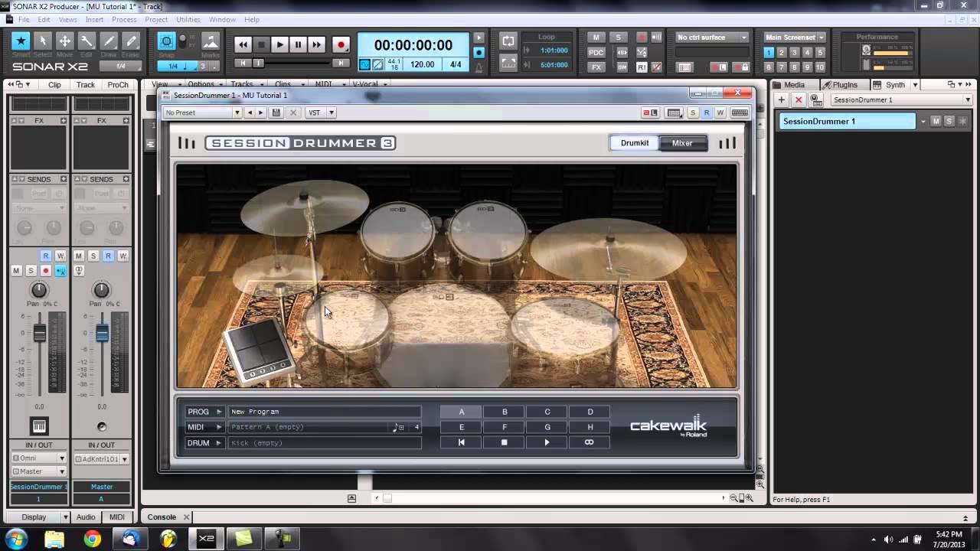
Task: Click the Session Drummer play pattern button
Action: coord(547,442)
